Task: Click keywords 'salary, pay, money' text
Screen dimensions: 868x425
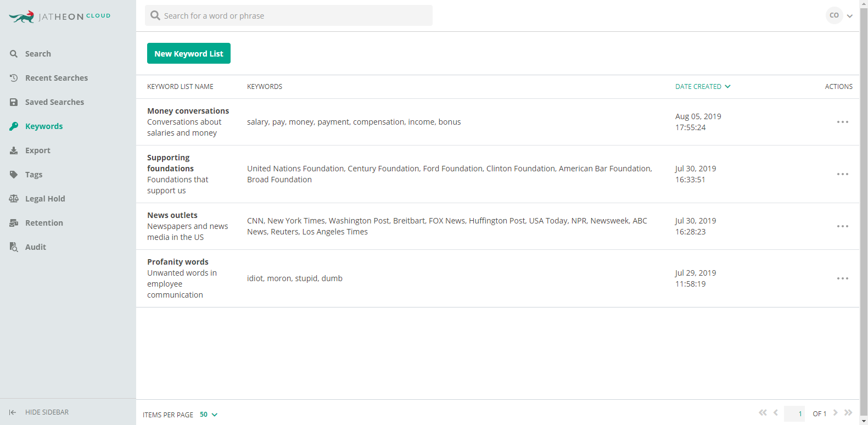Action: pos(354,122)
